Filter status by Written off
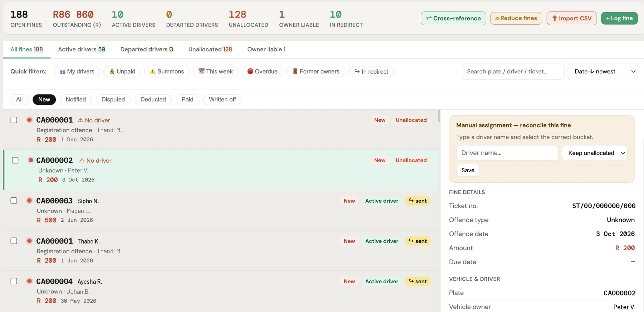The image size is (644, 312). pyautogui.click(x=222, y=100)
